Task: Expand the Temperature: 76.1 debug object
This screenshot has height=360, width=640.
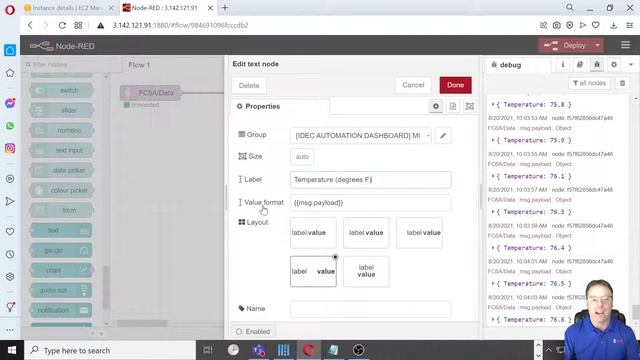Action: tap(493, 176)
